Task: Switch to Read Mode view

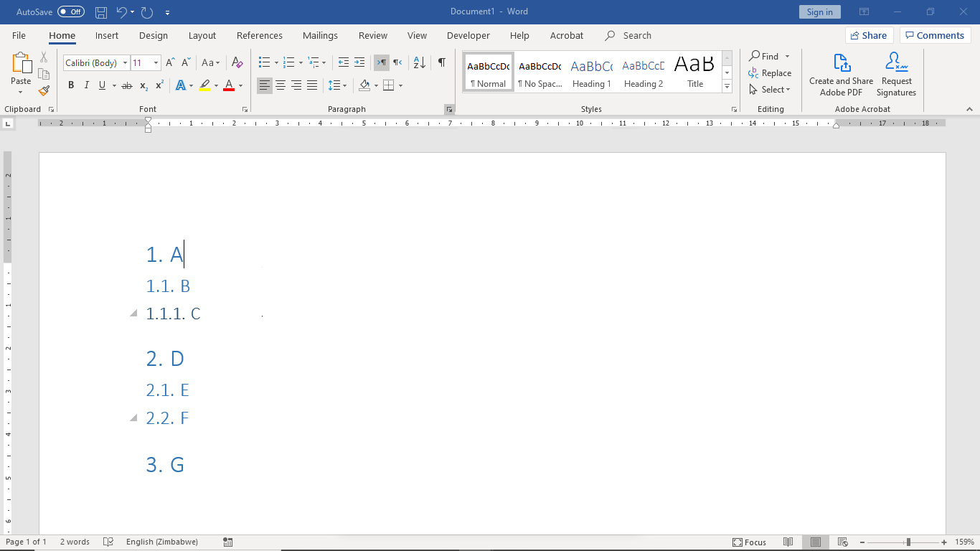Action: click(788, 542)
